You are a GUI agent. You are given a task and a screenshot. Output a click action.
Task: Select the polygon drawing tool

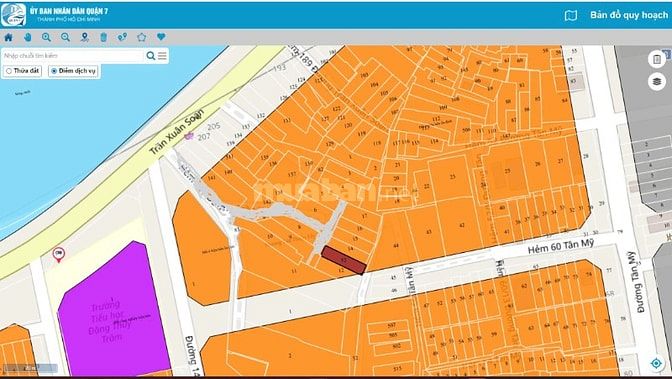point(141,37)
